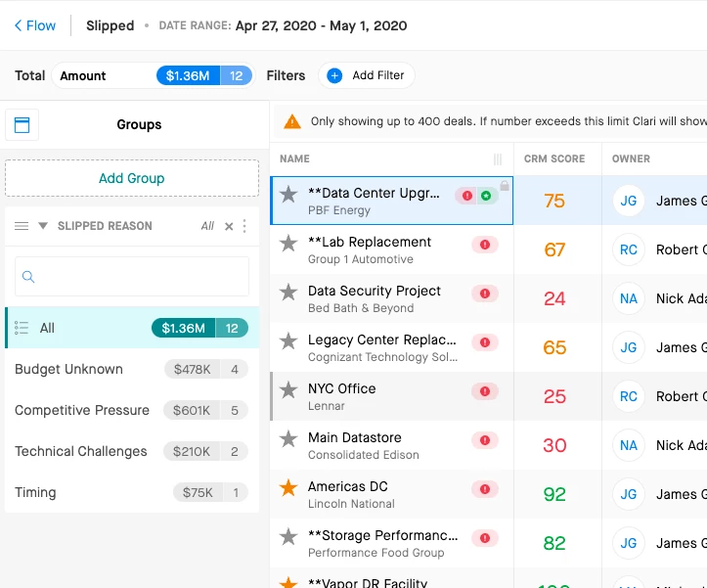
Task: Click red alert icon on Data Security Project
Action: (485, 294)
